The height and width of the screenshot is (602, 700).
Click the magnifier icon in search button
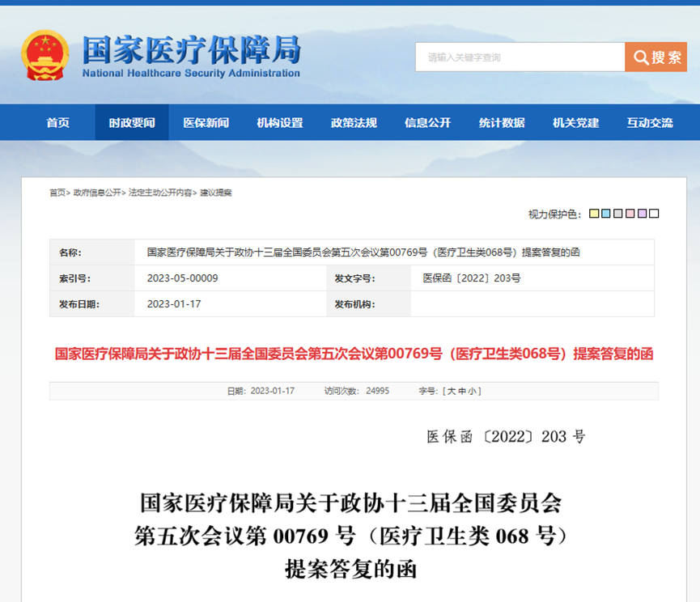click(641, 57)
